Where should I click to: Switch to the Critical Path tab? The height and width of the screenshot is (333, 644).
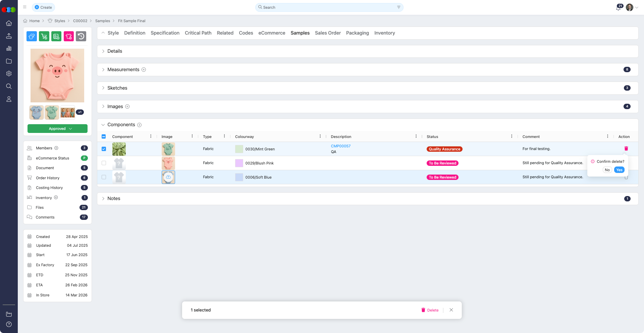point(198,33)
